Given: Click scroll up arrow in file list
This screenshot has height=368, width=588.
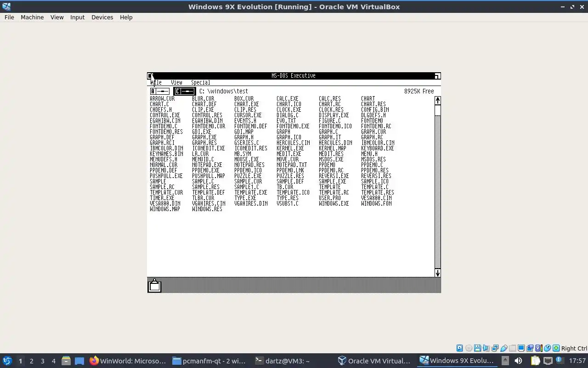Looking at the screenshot, I should click(437, 101).
